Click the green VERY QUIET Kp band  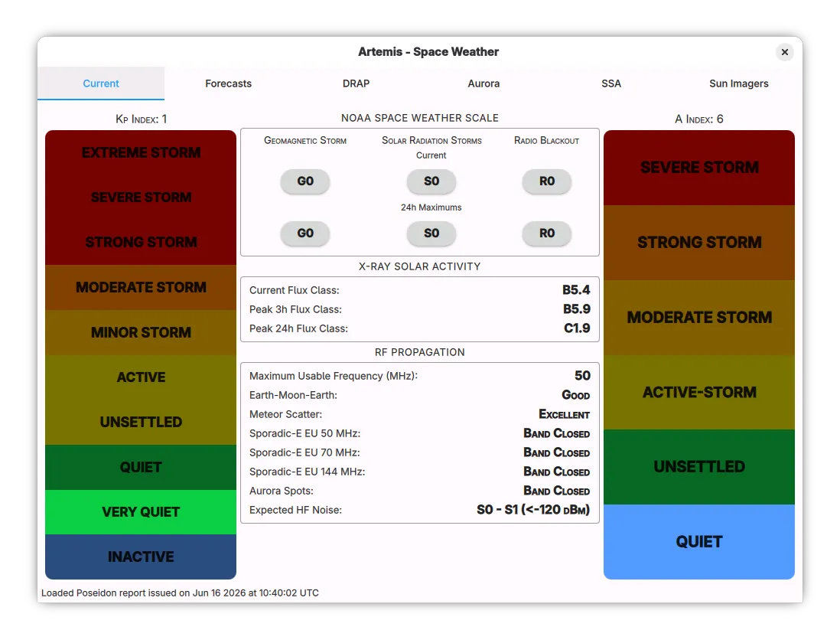(140, 512)
